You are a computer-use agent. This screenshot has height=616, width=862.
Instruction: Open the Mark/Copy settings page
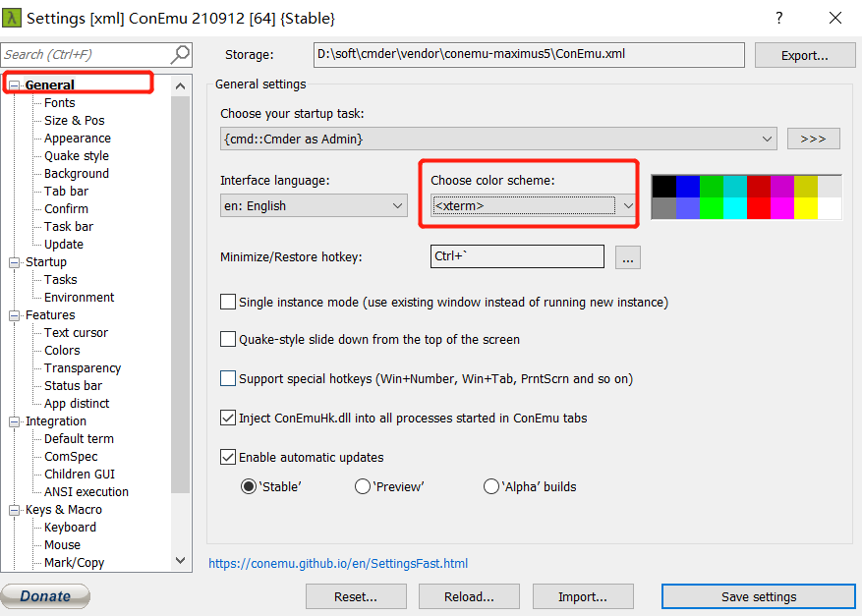pos(75,563)
